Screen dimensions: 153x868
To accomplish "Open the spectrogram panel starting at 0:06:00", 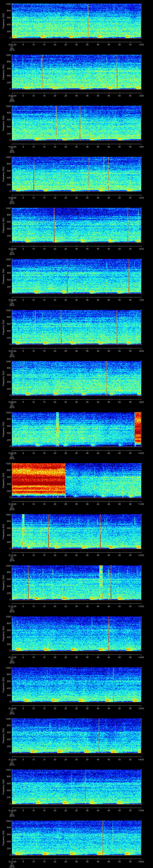I will [76, 276].
